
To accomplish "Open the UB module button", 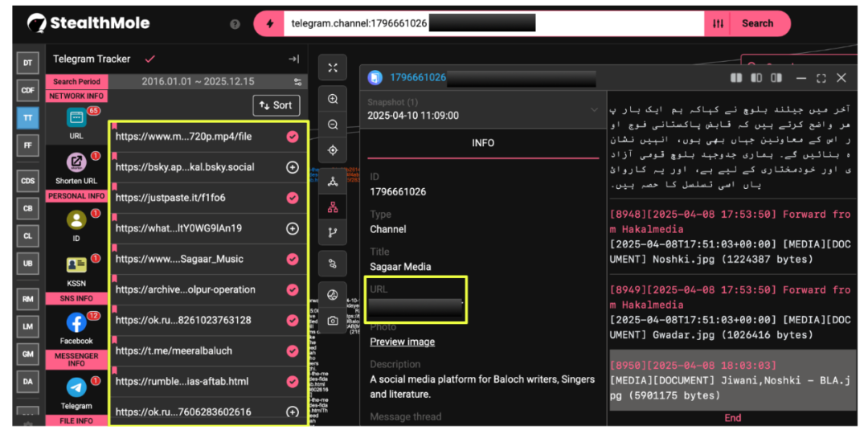I will point(27,264).
